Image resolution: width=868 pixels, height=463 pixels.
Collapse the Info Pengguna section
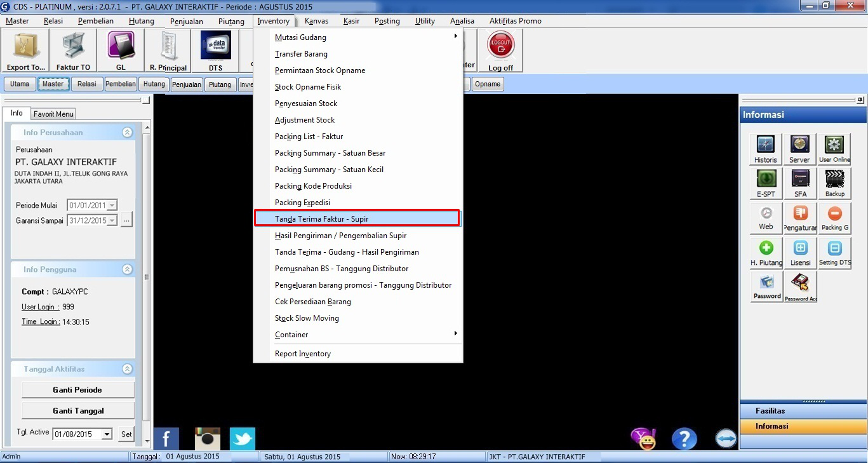tap(127, 269)
